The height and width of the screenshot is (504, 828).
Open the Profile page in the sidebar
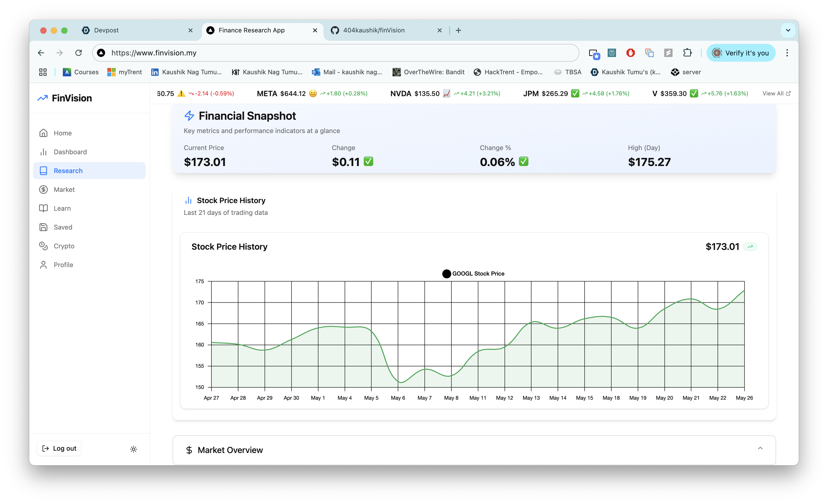63,265
